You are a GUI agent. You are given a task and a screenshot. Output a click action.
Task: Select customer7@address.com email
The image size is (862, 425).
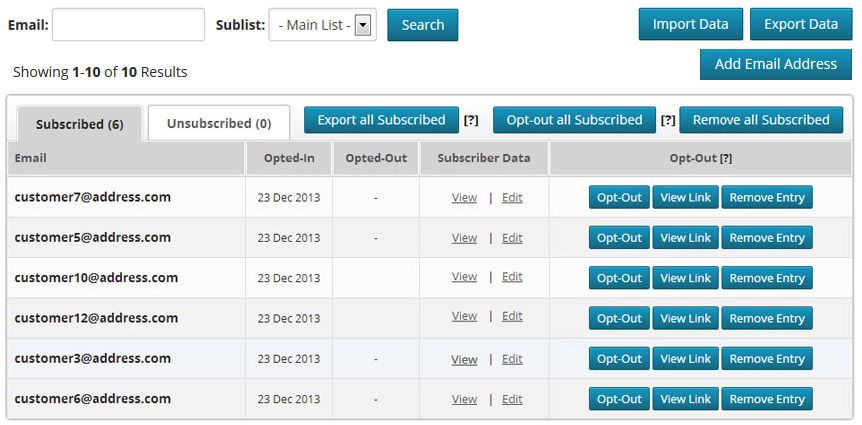[92, 197]
